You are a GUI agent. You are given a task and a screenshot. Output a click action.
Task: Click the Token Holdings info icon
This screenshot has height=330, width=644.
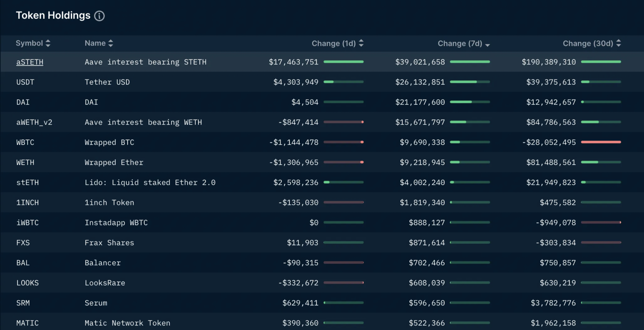tap(99, 16)
